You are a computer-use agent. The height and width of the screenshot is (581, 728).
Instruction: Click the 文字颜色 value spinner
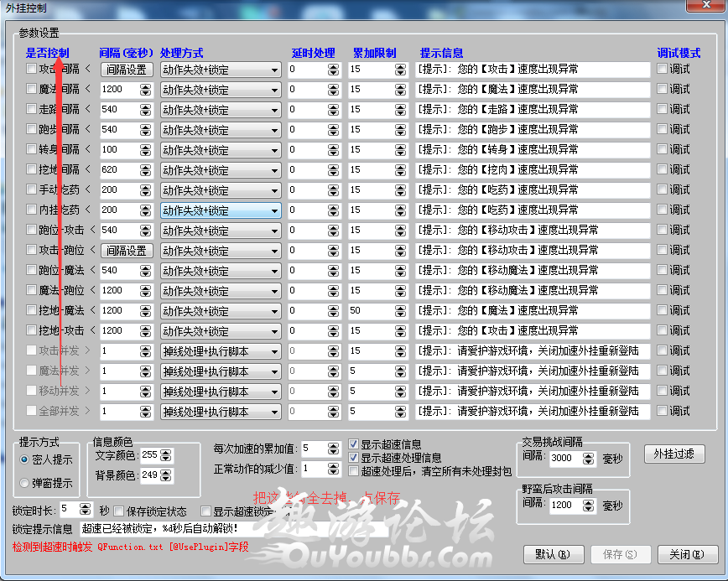click(165, 455)
